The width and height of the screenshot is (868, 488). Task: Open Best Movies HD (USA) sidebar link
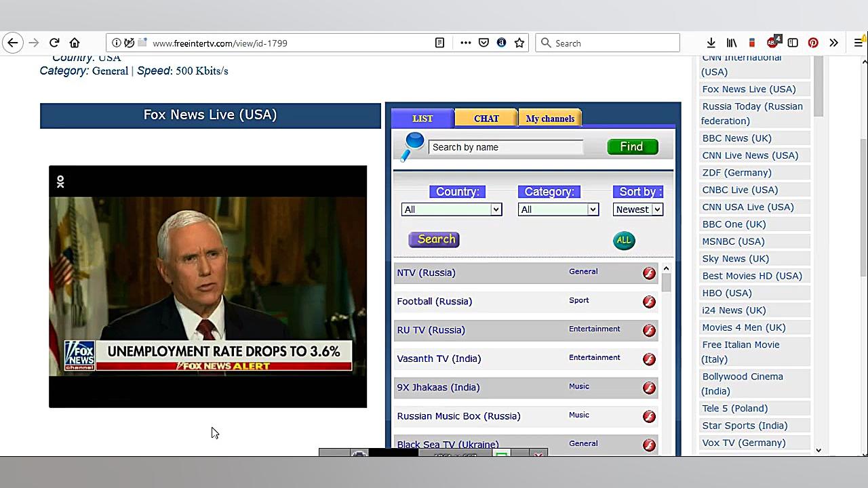tap(752, 276)
